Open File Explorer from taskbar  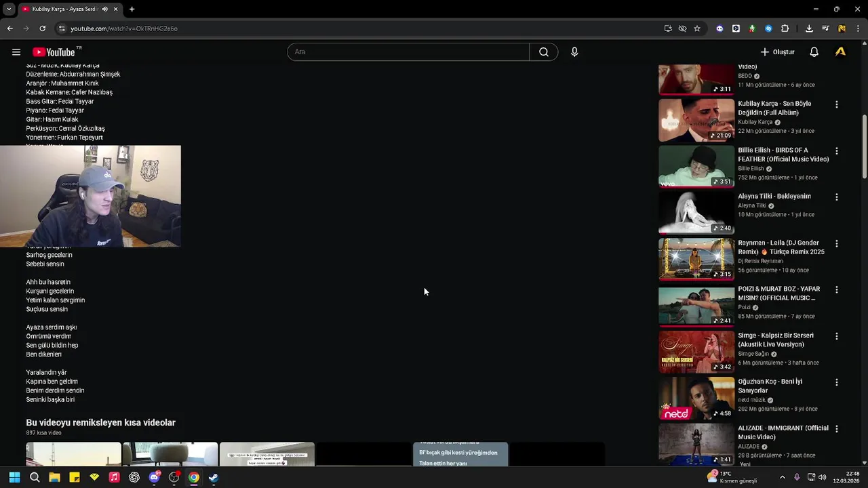tap(54, 477)
